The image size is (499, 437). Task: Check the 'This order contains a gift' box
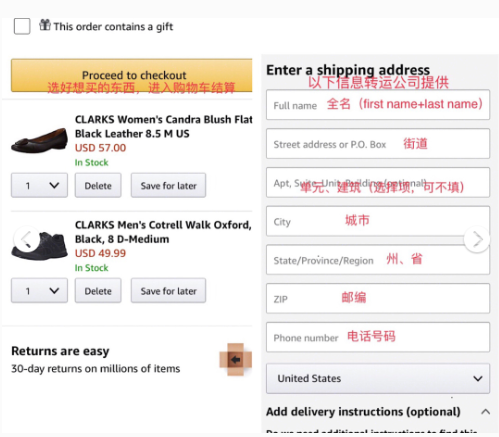coord(22,26)
